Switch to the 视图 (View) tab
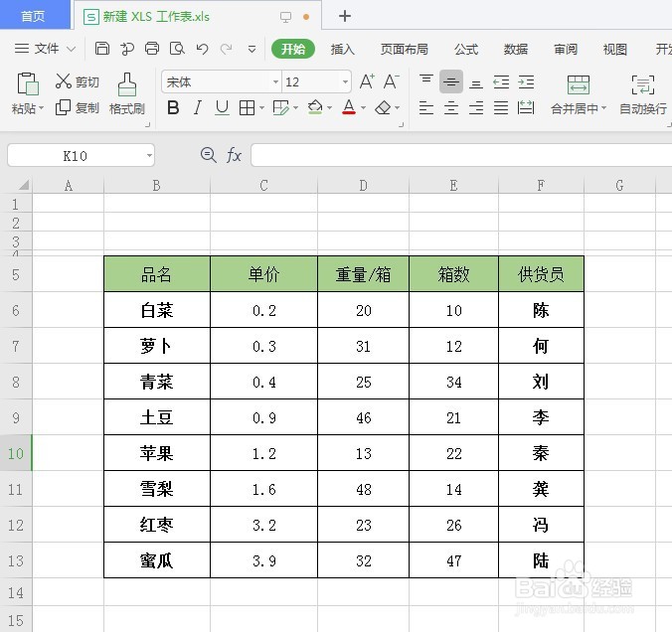The width and height of the screenshot is (672, 632). (x=615, y=50)
